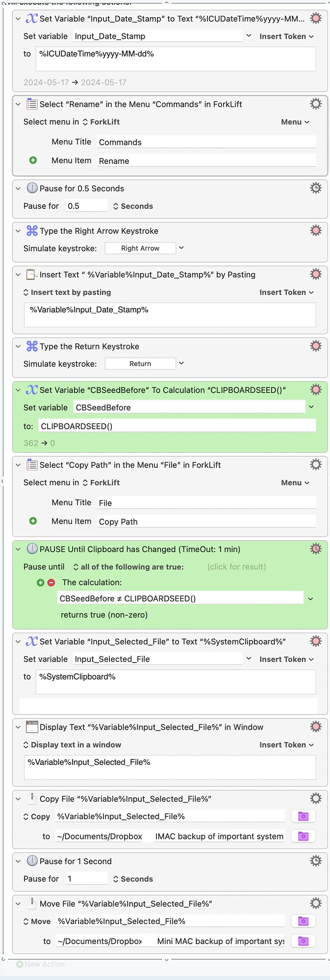Open Menu dropdown in Select Copy Path action
The image size is (330, 980).
tap(295, 483)
